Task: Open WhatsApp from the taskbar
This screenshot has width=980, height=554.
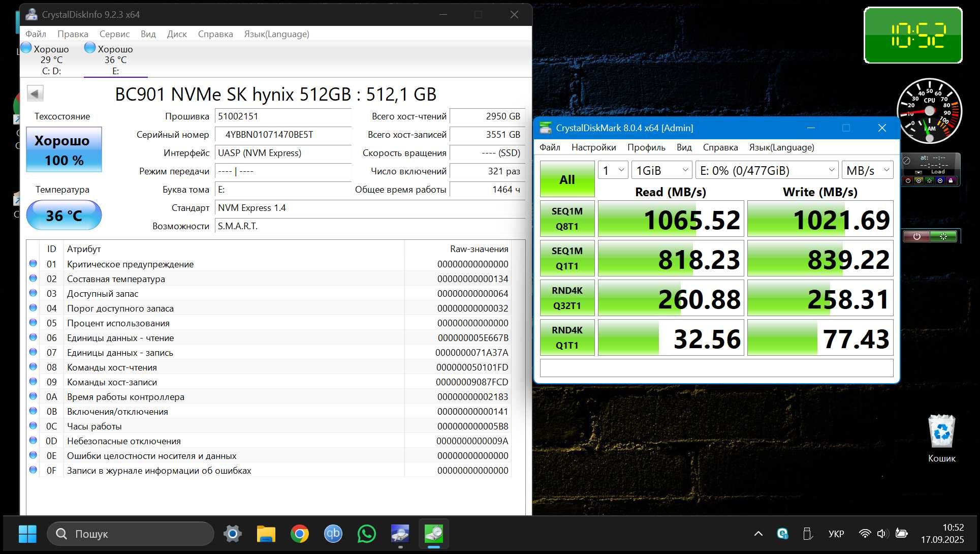Action: [x=367, y=534]
